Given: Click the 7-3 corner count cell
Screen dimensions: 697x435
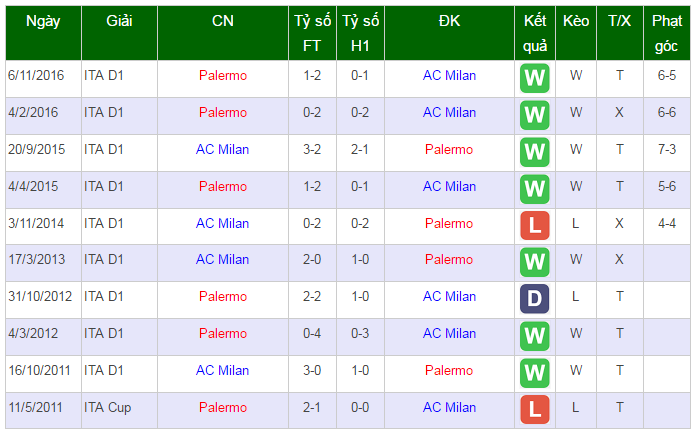Looking at the screenshot, I should point(667,149).
